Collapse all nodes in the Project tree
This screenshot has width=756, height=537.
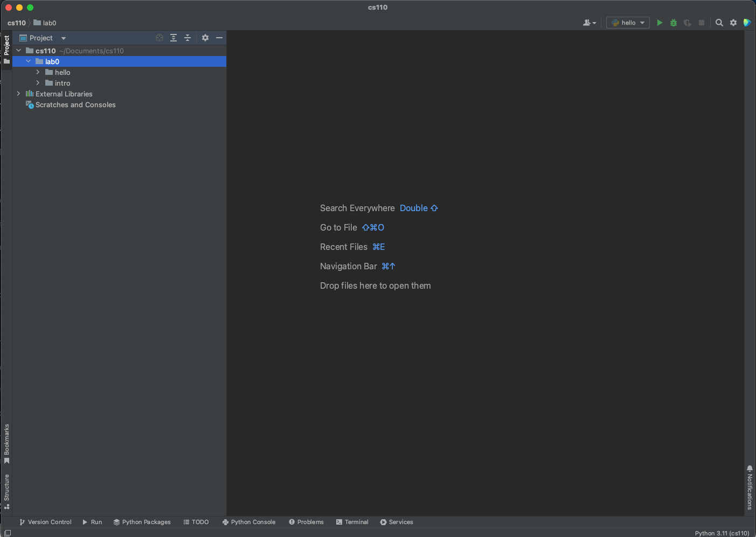point(188,38)
